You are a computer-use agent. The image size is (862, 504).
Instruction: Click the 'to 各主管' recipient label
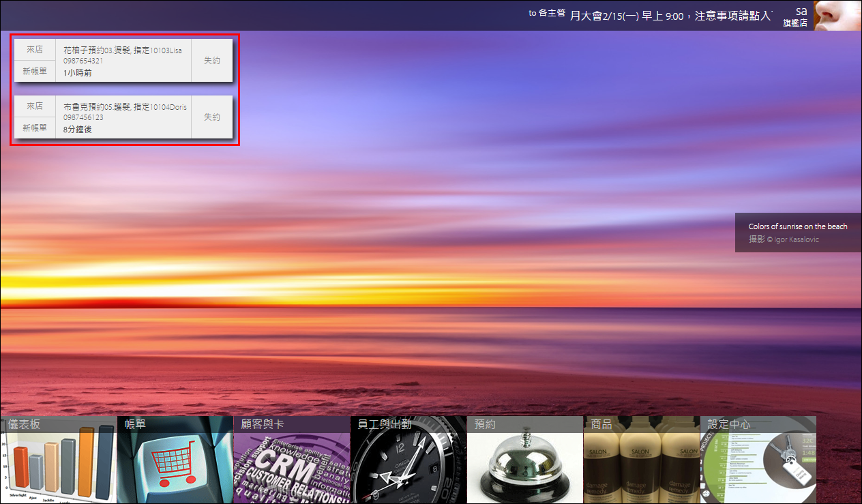click(547, 13)
